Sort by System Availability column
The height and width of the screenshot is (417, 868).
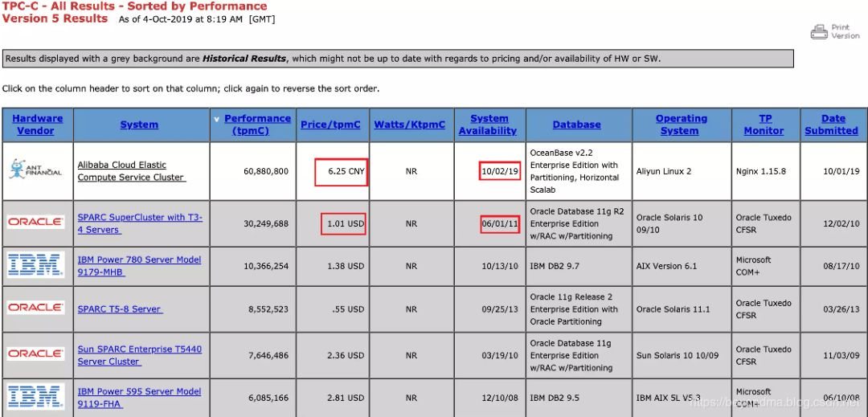click(488, 125)
